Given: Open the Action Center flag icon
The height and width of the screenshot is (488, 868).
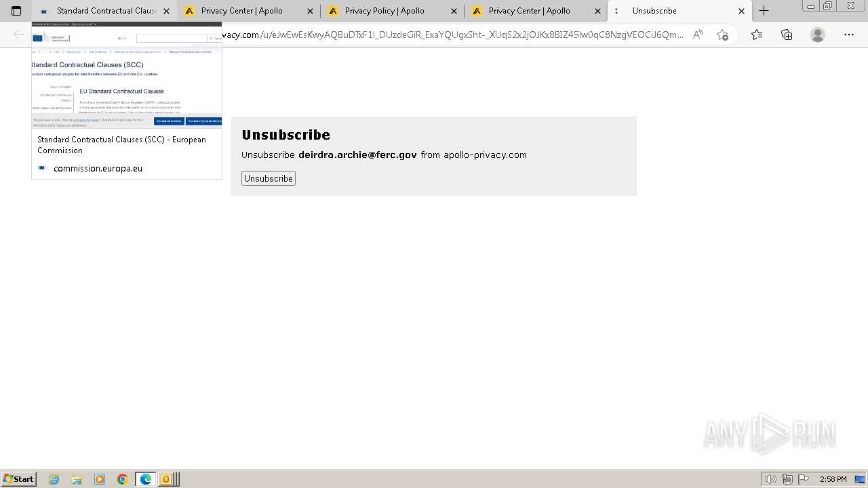Looking at the screenshot, I should tap(804, 479).
